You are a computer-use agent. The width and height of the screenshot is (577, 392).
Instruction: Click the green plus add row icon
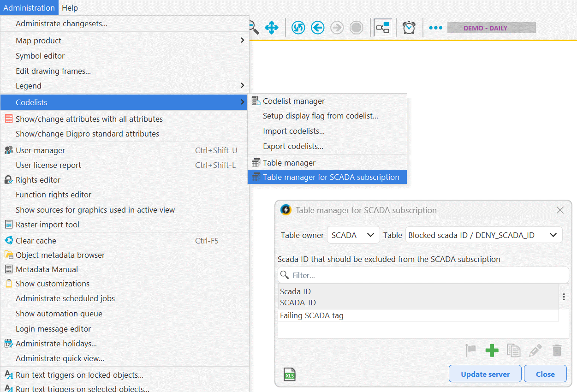pyautogui.click(x=492, y=350)
